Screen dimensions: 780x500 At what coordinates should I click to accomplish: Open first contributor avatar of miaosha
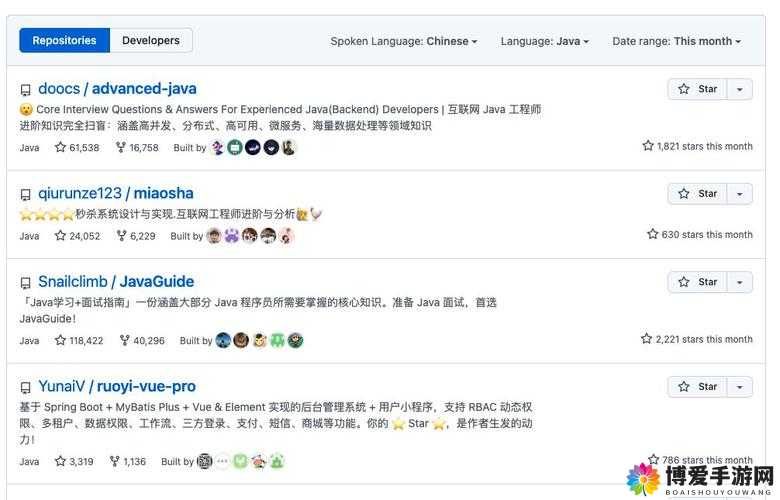[x=214, y=236]
